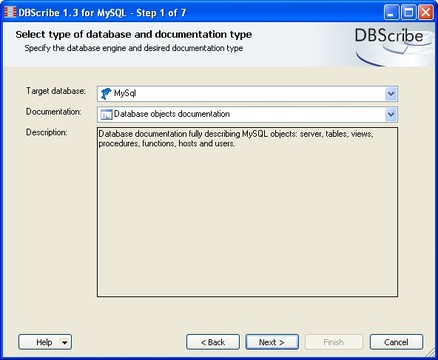Click the DBScribe app icon in title bar

(x=10, y=12)
